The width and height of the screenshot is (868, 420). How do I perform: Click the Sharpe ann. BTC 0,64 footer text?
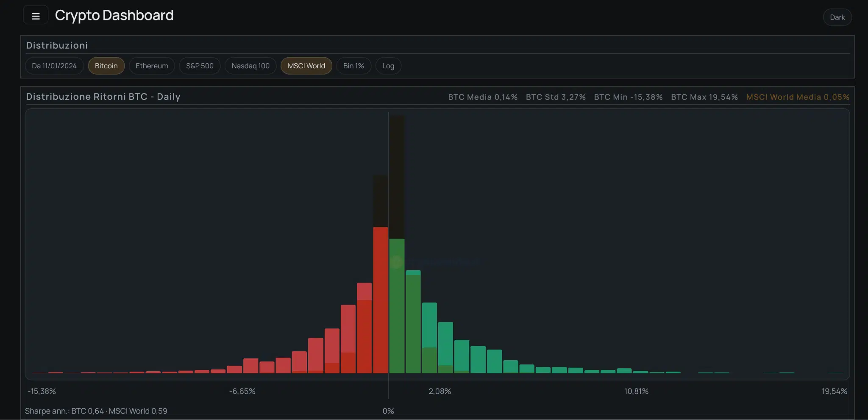tap(96, 411)
